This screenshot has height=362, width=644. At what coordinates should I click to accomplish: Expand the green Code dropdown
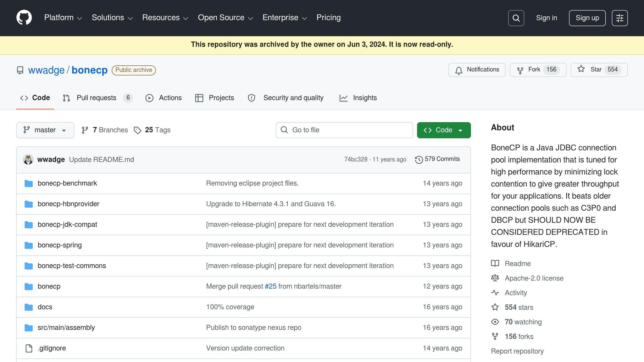coord(443,130)
